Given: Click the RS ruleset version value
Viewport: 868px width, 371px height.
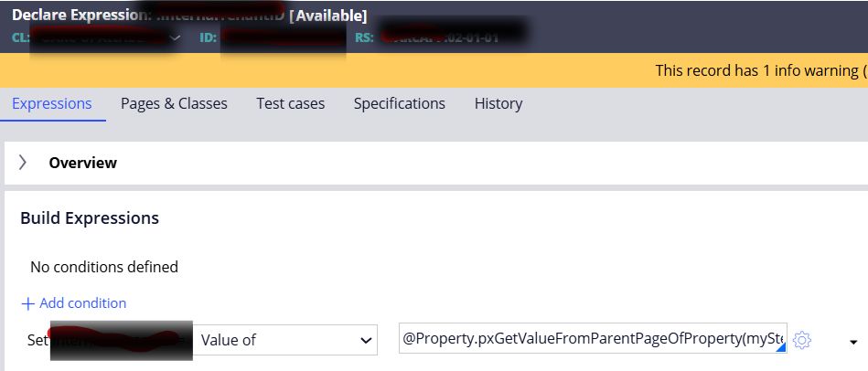Looking at the screenshot, I should (453, 38).
